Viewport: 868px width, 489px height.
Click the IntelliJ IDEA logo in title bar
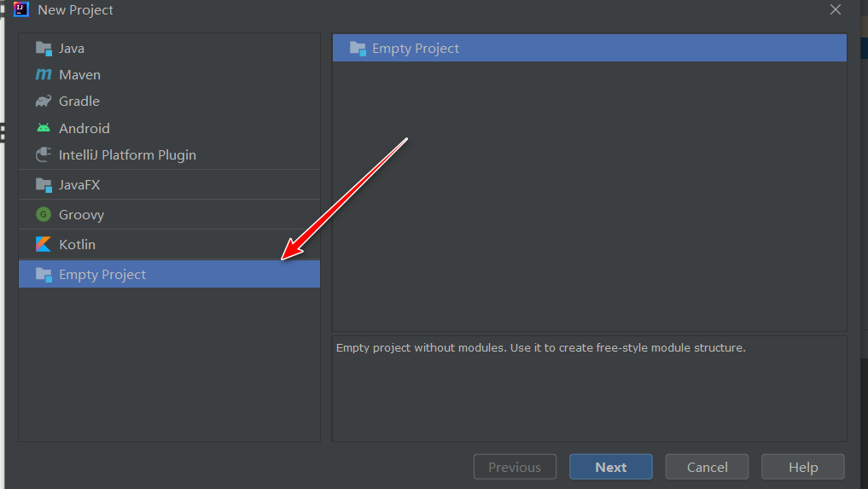pyautogui.click(x=21, y=9)
